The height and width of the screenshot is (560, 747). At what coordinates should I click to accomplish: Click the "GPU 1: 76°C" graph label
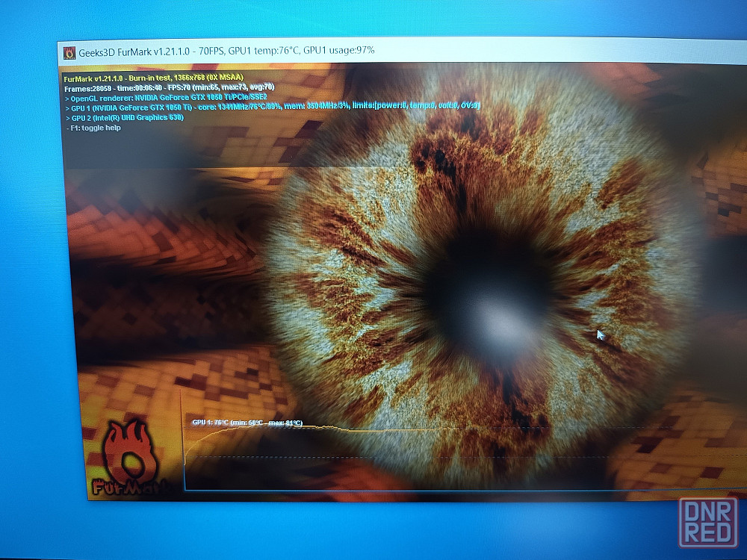click(211, 423)
